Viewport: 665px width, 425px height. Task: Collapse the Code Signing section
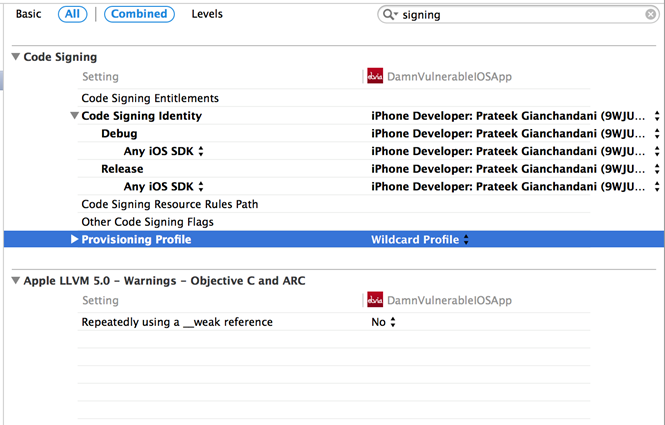pos(14,57)
